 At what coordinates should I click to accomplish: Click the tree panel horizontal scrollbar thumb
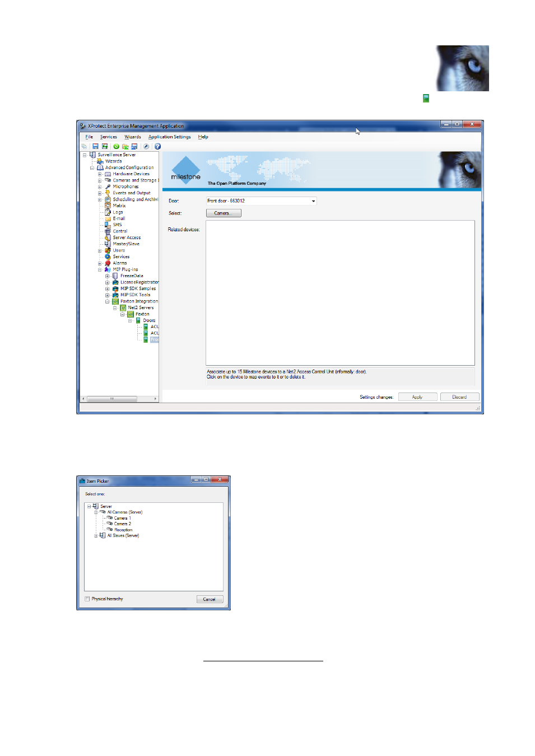click(x=112, y=399)
